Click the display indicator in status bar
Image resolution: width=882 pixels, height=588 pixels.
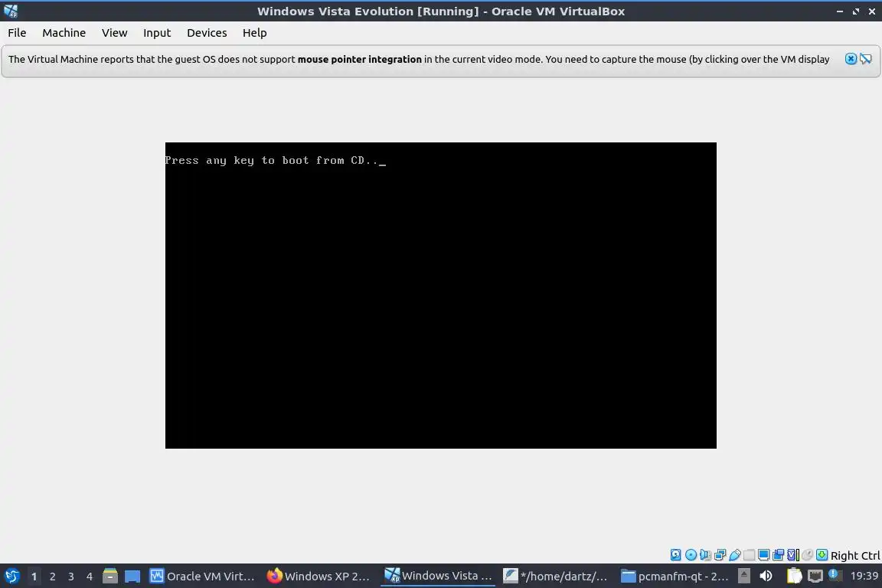pyautogui.click(x=763, y=555)
